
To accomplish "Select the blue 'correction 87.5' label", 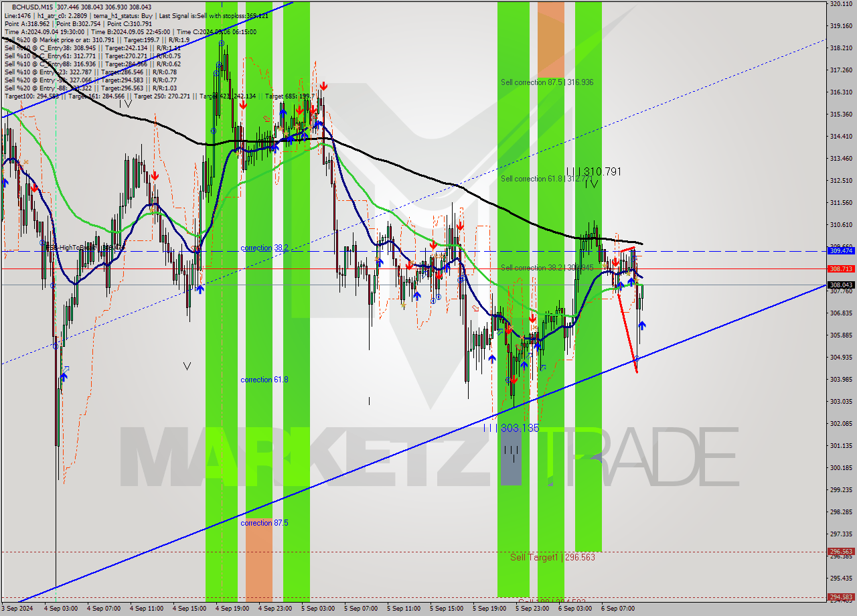I will (x=264, y=523).
